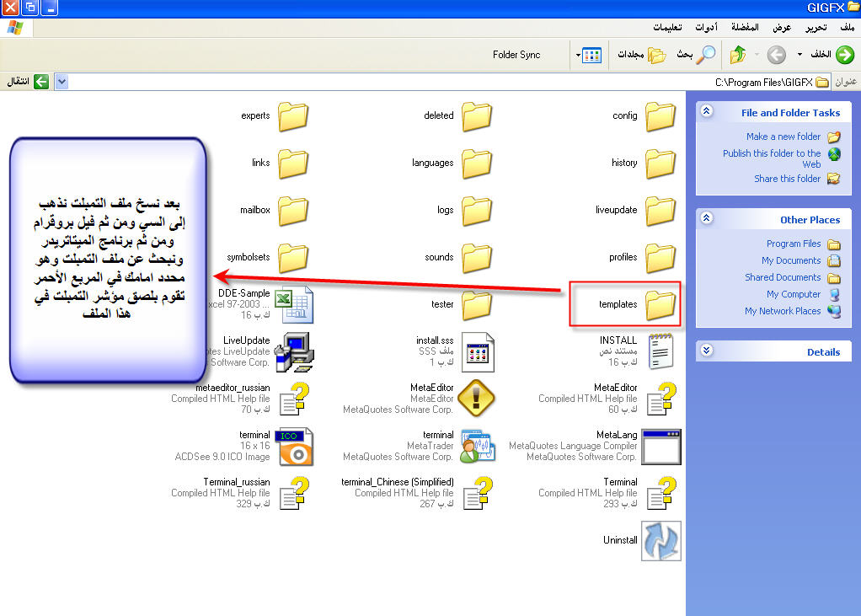Select the MetaEditor application icon
This screenshot has height=616, width=861.
(x=476, y=398)
